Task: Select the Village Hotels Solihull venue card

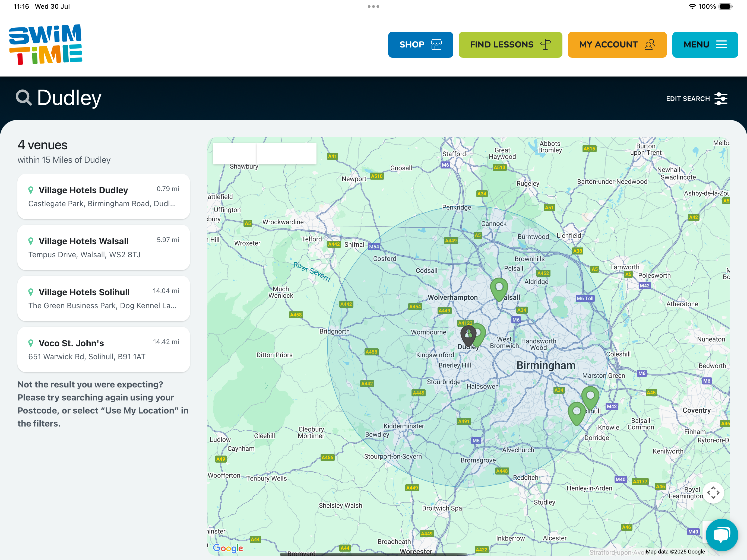Action: pyautogui.click(x=104, y=298)
